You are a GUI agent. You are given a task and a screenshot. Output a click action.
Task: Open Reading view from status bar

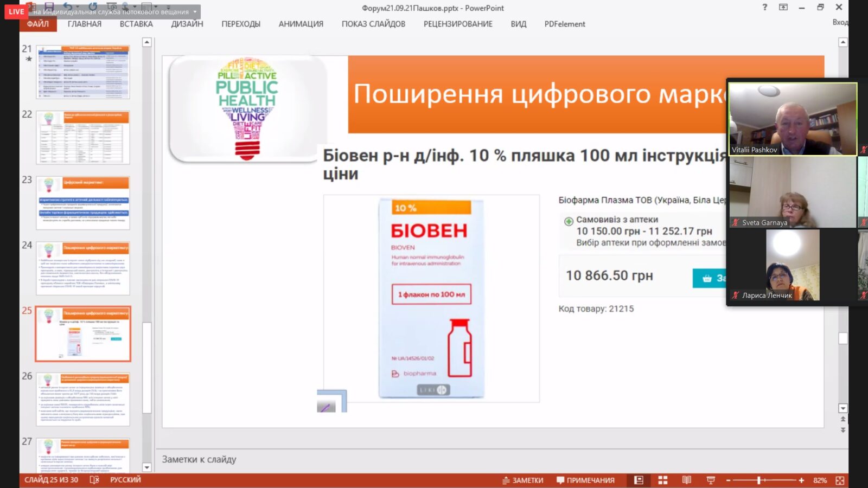[686, 480]
